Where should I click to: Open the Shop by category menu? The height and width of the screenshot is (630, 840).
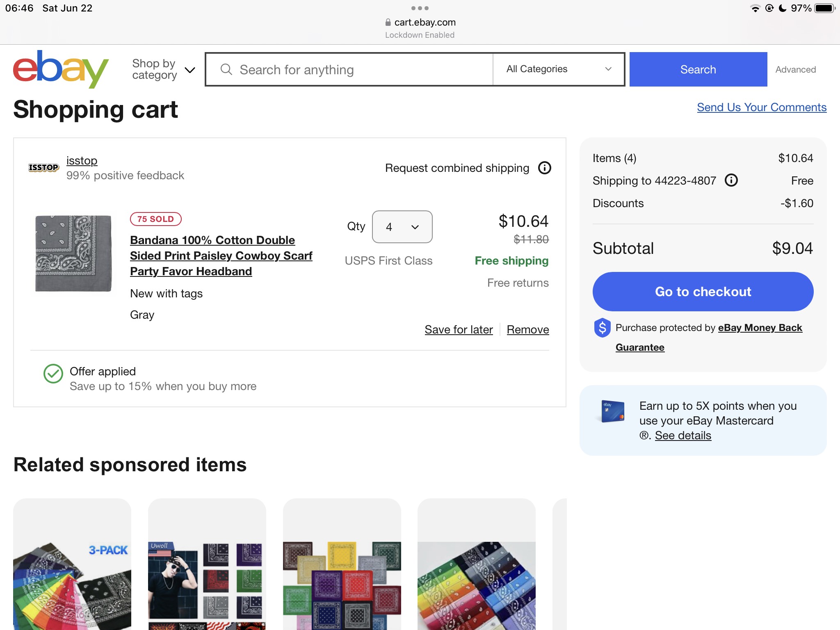(163, 69)
